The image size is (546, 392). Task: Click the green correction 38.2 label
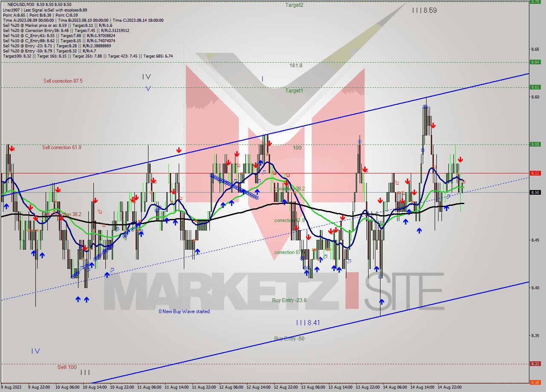click(x=290, y=189)
